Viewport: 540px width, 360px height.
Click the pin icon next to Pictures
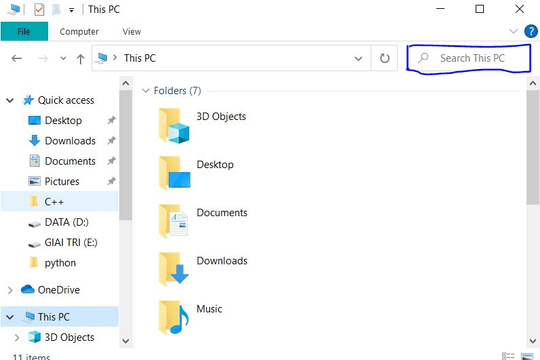tap(111, 181)
